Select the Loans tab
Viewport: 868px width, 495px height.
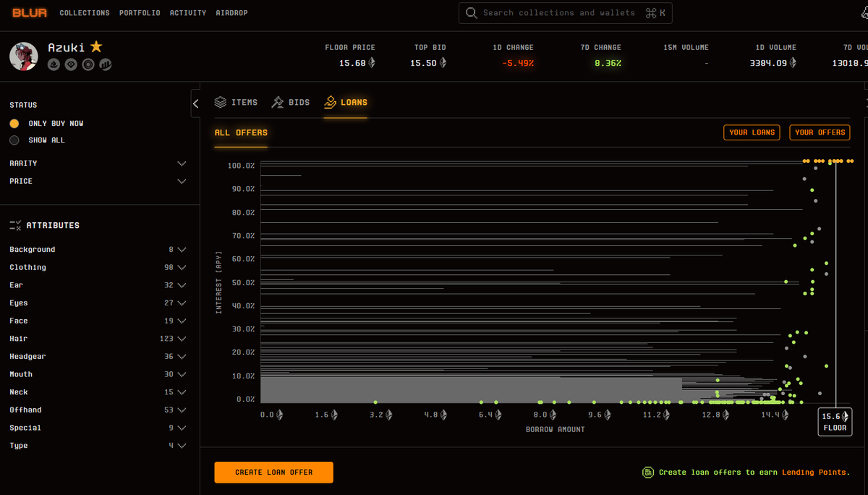pos(346,103)
